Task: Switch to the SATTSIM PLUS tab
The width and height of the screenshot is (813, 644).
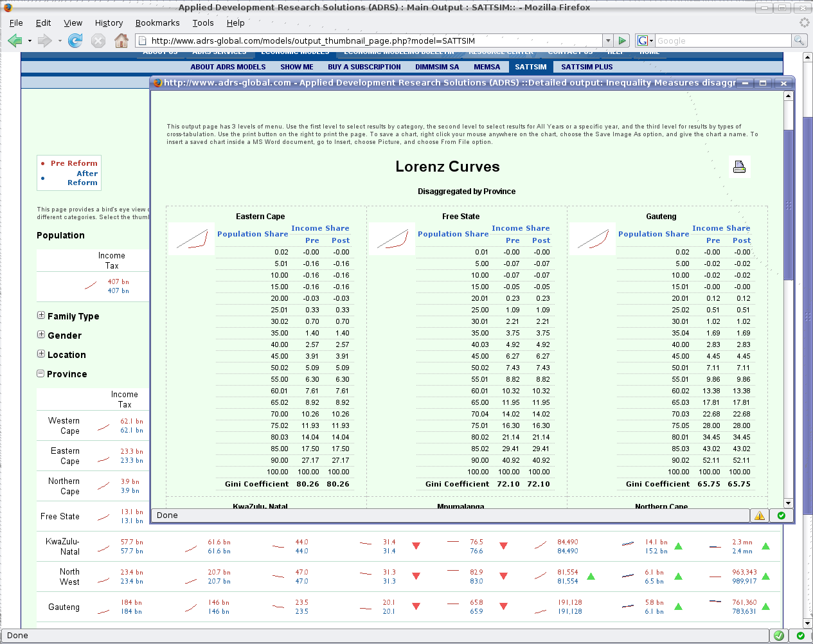Action: (x=586, y=67)
